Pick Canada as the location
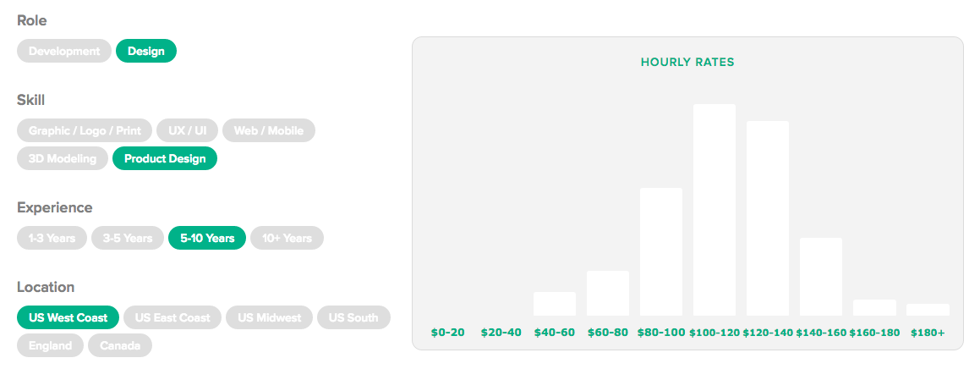980x369 pixels. (120, 345)
